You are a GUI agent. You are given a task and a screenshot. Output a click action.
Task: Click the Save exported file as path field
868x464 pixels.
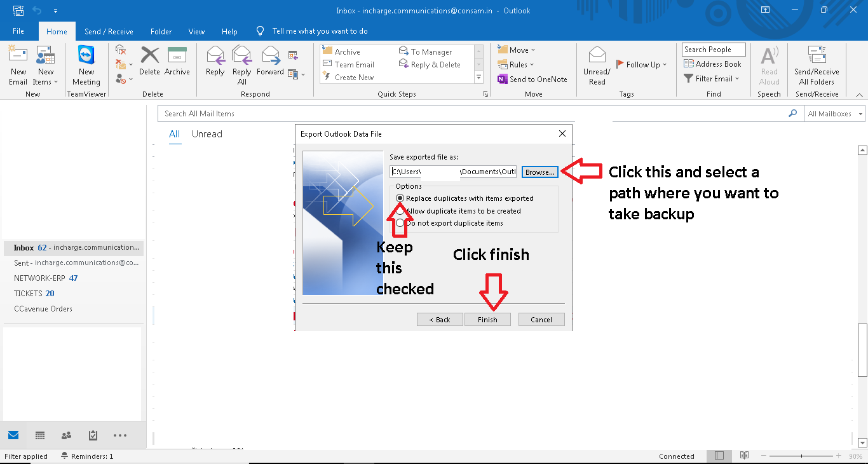453,172
